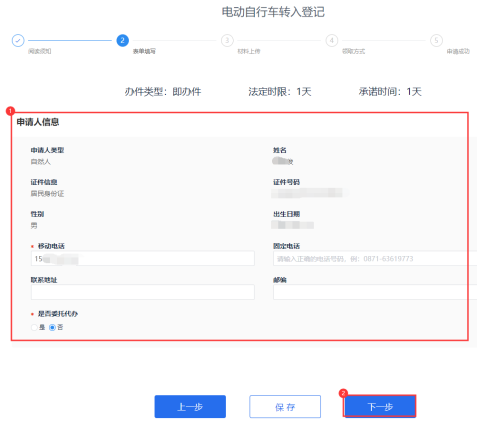This screenshot has height=421, width=478.
Task: Click the 申请人信息 section heading
Action: click(x=38, y=122)
